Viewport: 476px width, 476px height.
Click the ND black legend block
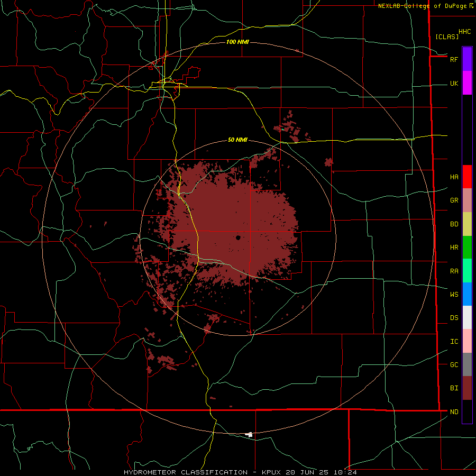[x=467, y=411]
